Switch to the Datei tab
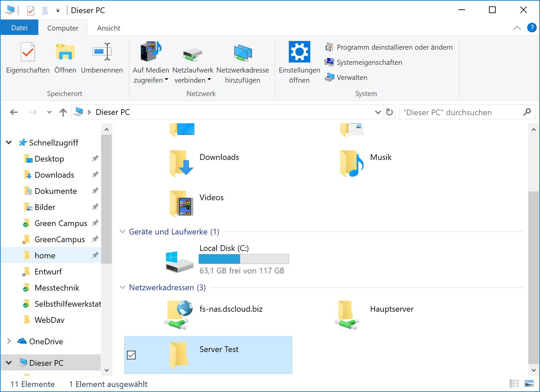 (x=19, y=28)
